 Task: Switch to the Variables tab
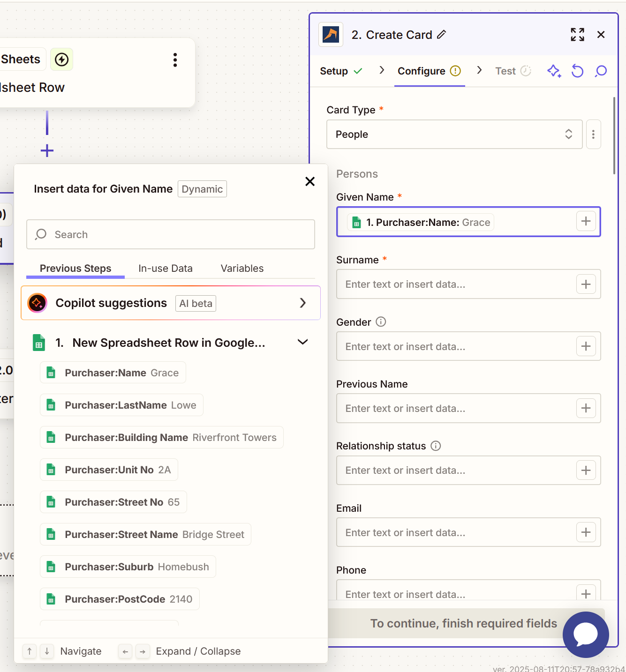coord(242,269)
